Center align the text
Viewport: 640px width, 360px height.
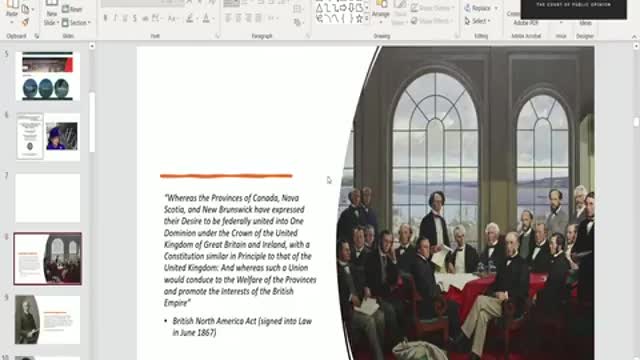(238, 18)
